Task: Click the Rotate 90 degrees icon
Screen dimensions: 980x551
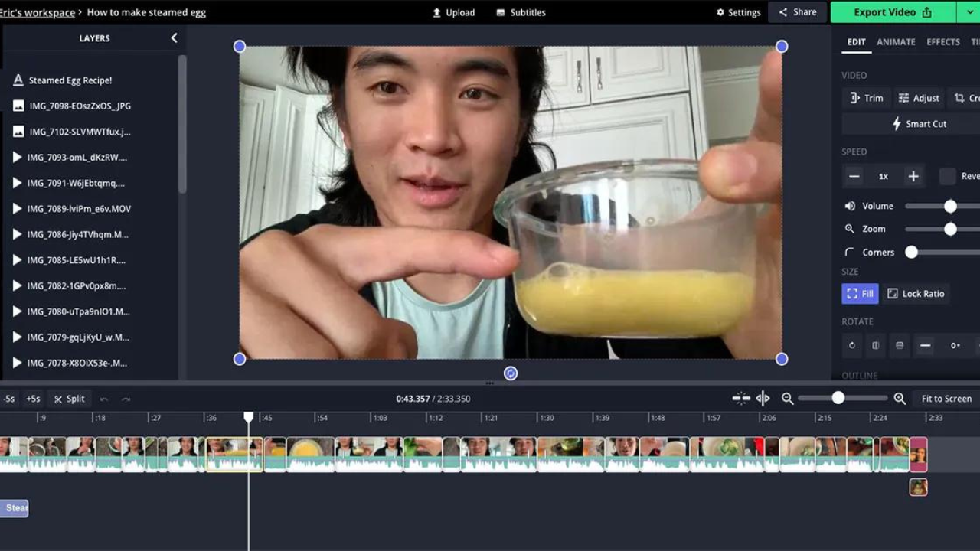Action: [x=852, y=346]
